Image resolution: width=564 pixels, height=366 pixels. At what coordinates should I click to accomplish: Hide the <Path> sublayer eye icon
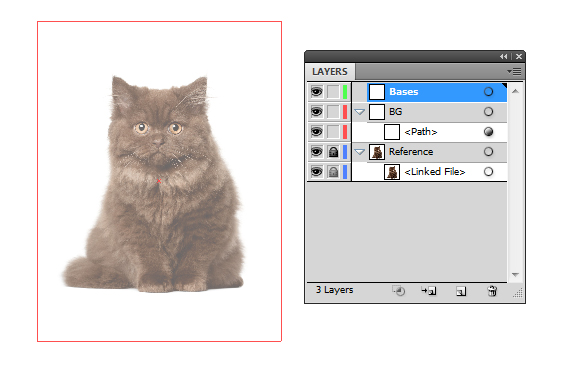tap(317, 132)
